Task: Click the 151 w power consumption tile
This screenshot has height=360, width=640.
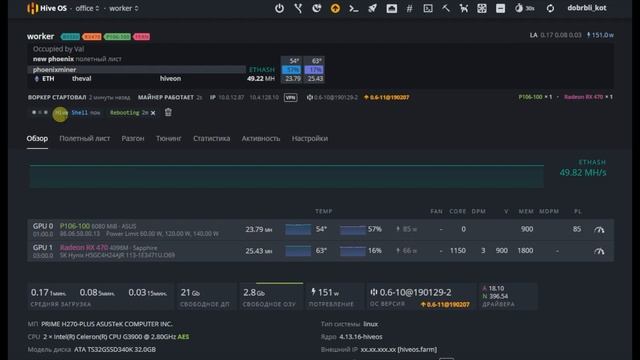Action: pos(334,297)
